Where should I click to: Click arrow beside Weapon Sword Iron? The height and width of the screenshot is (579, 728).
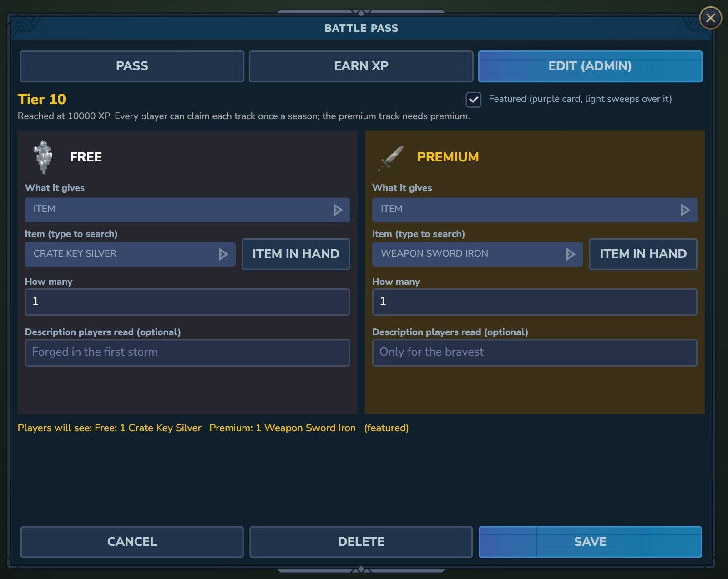click(570, 254)
